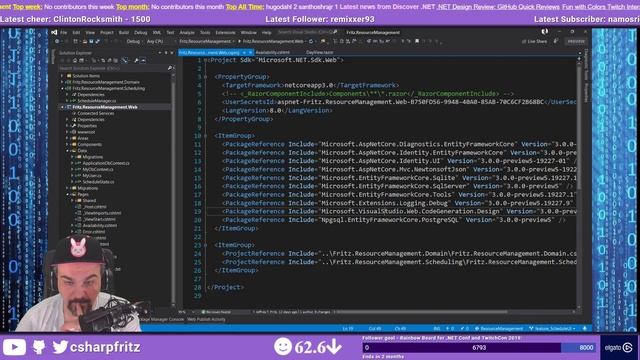Open the Window menu
Image resolution: width=640 pixels, height=360 pixels.
[248, 32]
